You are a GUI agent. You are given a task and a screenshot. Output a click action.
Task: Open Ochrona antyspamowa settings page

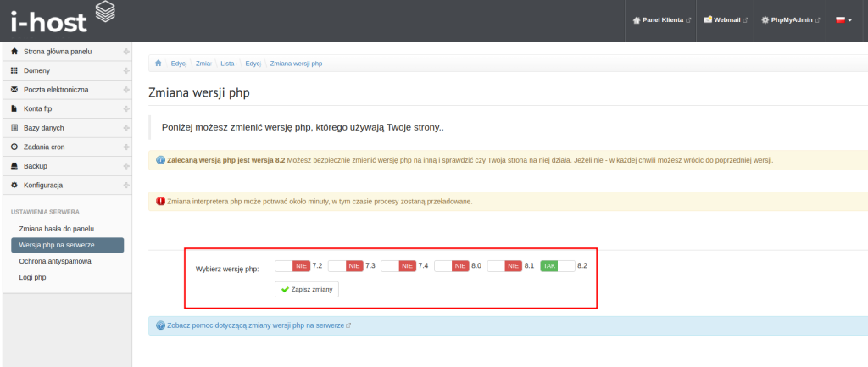pos(55,261)
